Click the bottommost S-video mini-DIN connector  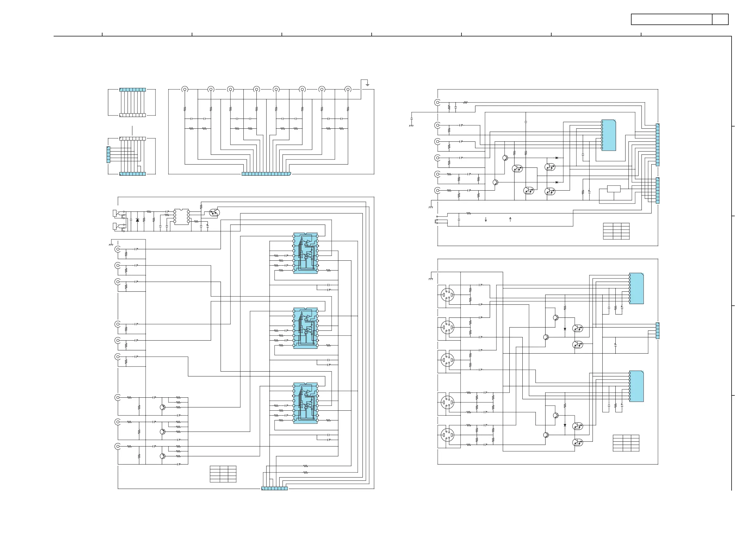click(447, 435)
